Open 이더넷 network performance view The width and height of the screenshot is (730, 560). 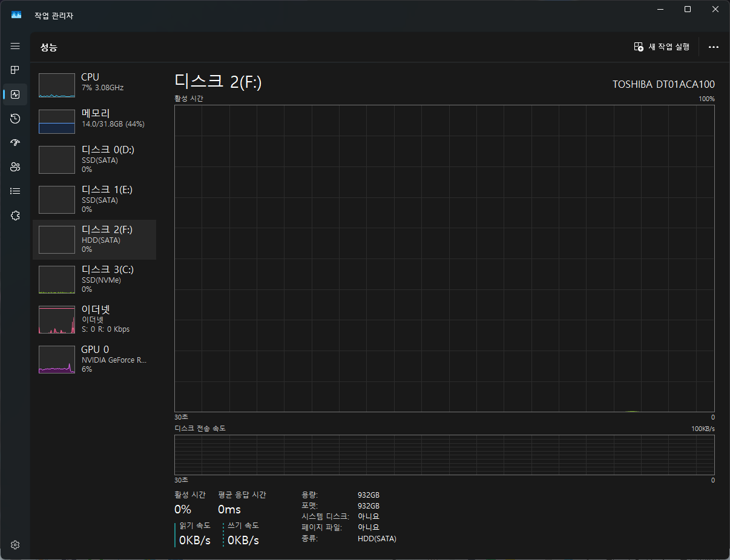(x=94, y=320)
